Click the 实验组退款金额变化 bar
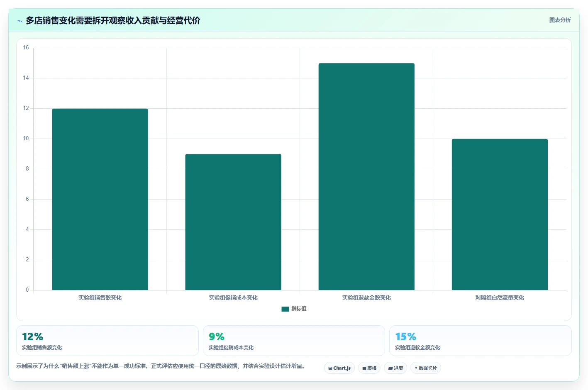 pyautogui.click(x=366, y=177)
